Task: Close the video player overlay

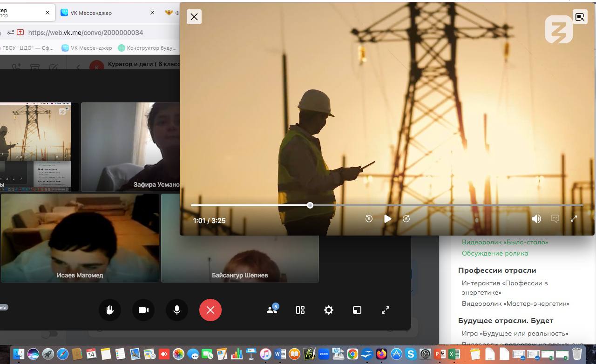Action: pyautogui.click(x=194, y=17)
